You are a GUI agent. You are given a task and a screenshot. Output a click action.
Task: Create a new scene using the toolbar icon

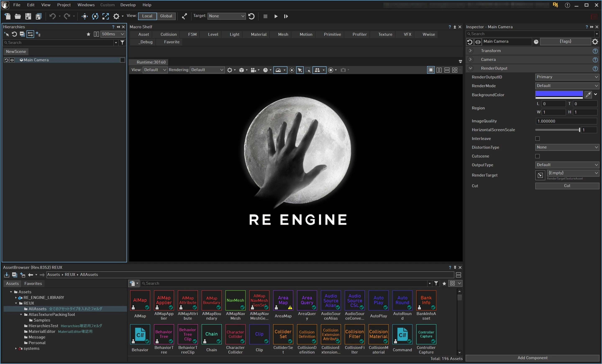pos(7,16)
